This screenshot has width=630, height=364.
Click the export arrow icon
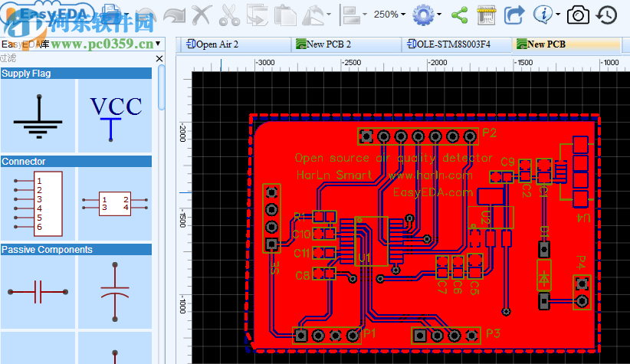(x=515, y=14)
